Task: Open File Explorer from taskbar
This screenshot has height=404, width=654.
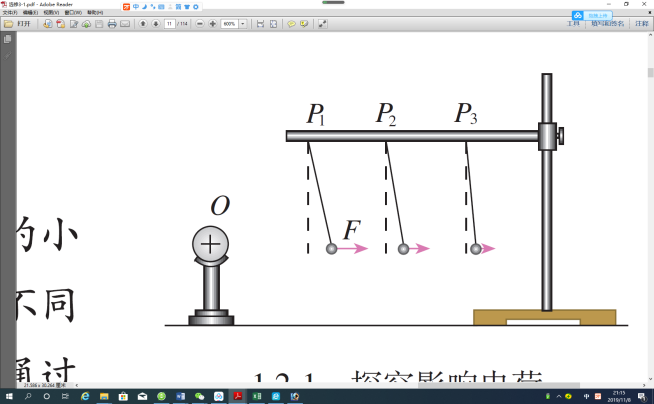Action: coord(104,396)
